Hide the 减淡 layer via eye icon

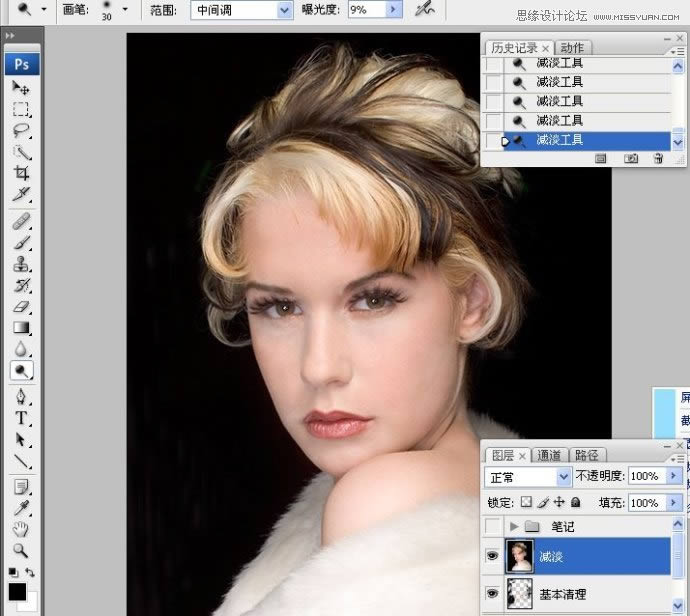point(492,556)
